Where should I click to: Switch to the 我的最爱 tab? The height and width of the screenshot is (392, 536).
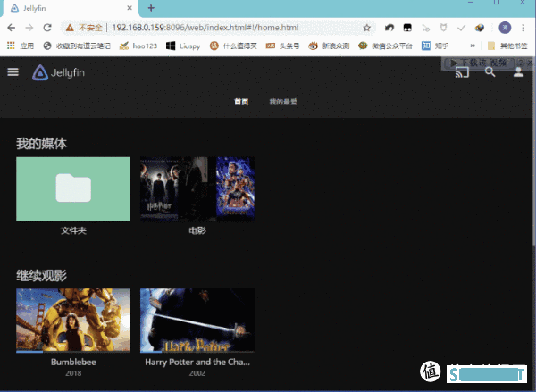click(283, 102)
